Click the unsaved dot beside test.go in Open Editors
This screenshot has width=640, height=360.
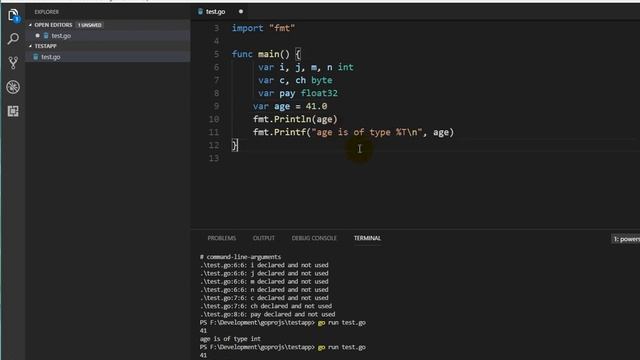tap(38, 36)
